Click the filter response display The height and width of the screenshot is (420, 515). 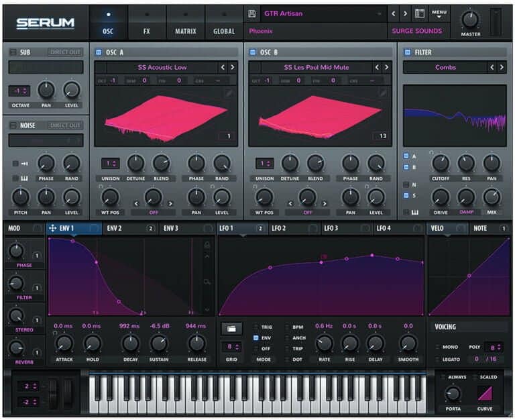[455, 115]
